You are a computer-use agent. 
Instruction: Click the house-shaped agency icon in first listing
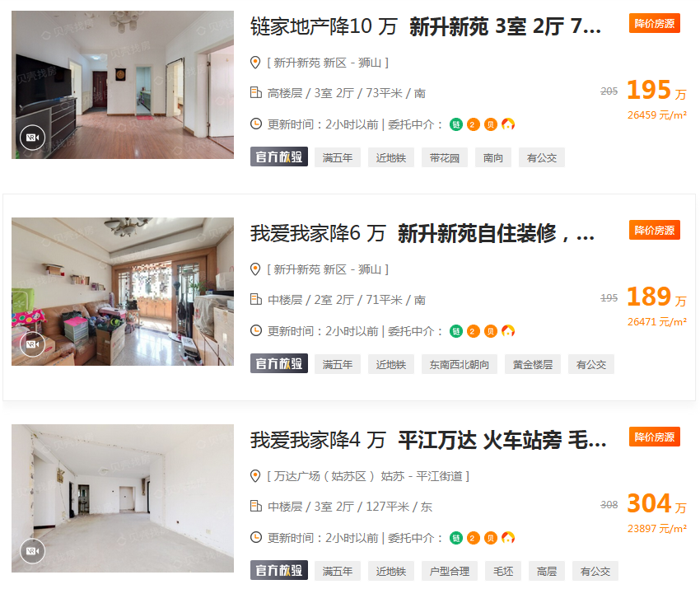(508, 124)
